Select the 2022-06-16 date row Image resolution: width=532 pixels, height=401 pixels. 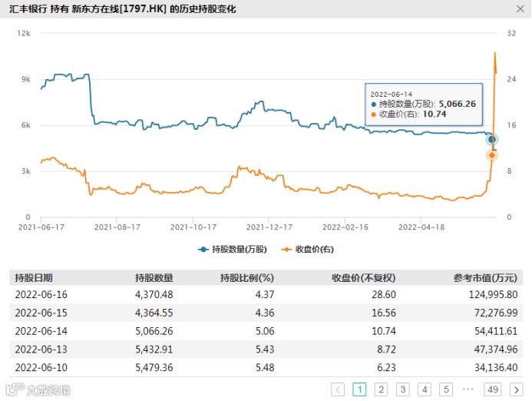tap(266, 294)
